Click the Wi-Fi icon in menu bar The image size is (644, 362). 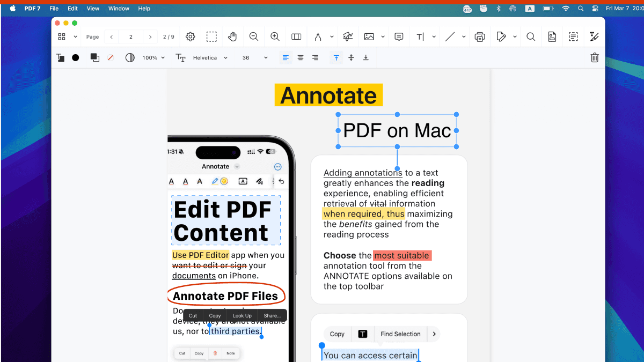click(566, 9)
